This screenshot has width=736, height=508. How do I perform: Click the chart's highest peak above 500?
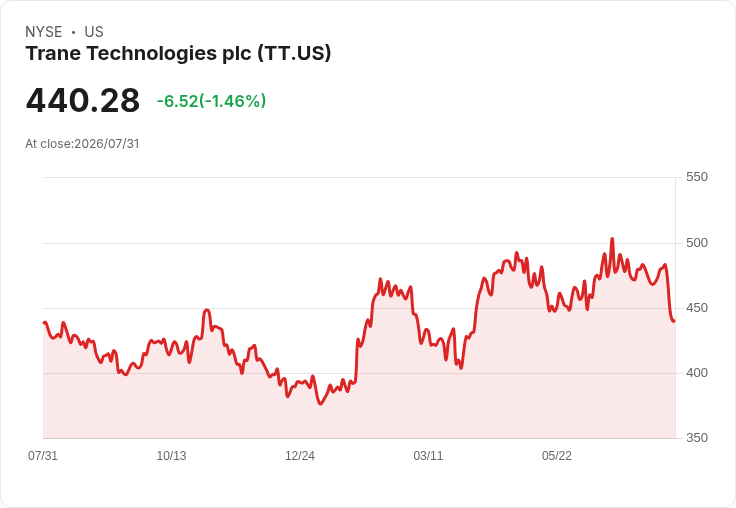(612, 239)
